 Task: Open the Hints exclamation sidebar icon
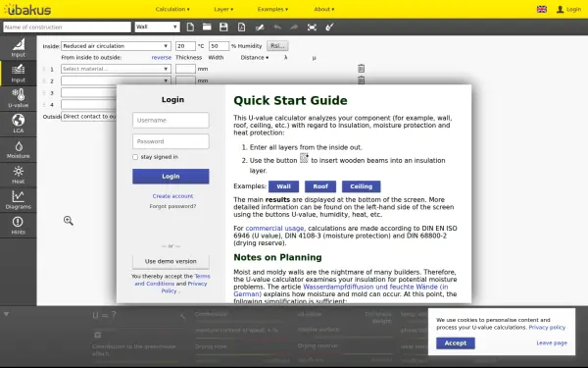[18, 226]
